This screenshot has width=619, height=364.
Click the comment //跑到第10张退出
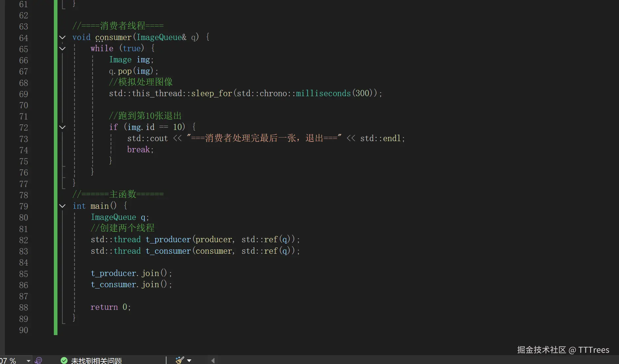pos(145,116)
